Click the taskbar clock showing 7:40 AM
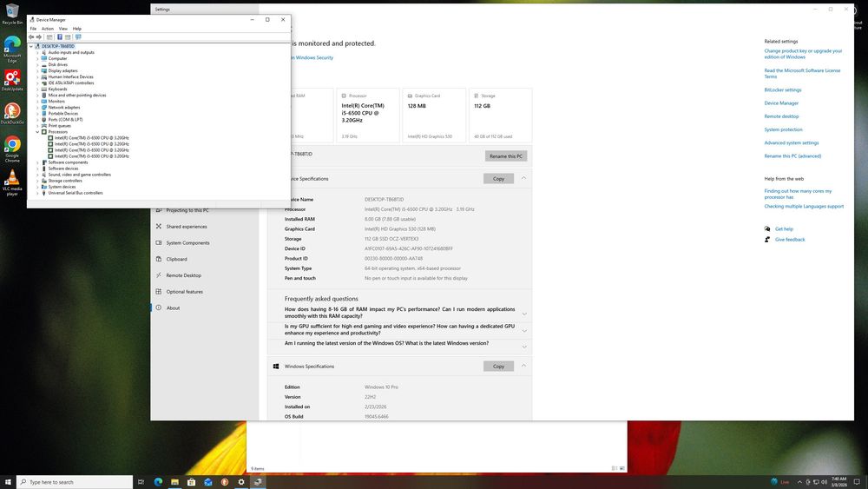 click(838, 482)
